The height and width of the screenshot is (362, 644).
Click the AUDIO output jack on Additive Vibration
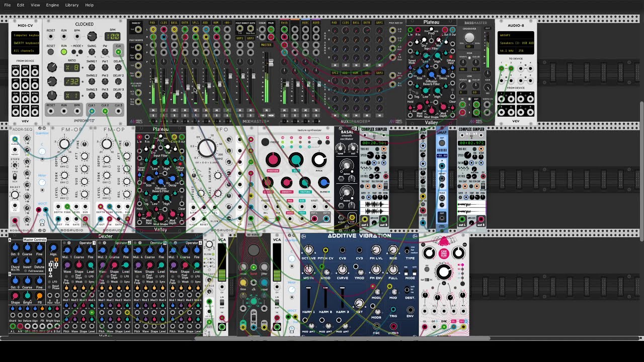tap(393, 326)
